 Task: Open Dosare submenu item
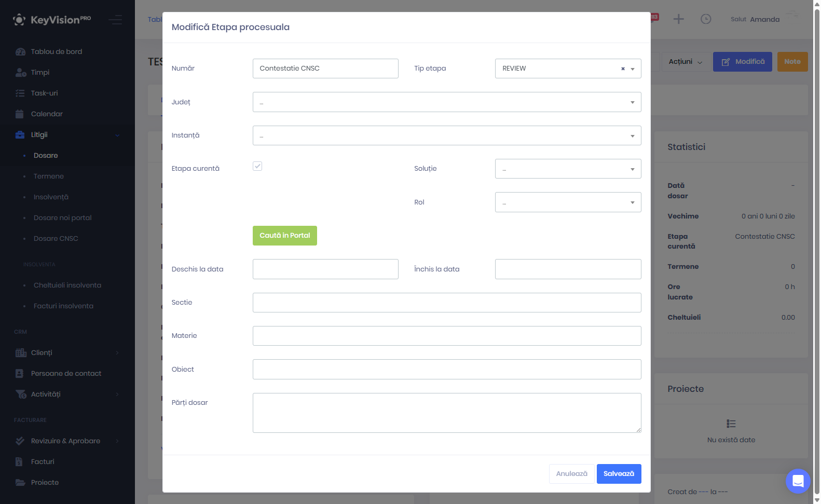pyautogui.click(x=46, y=155)
